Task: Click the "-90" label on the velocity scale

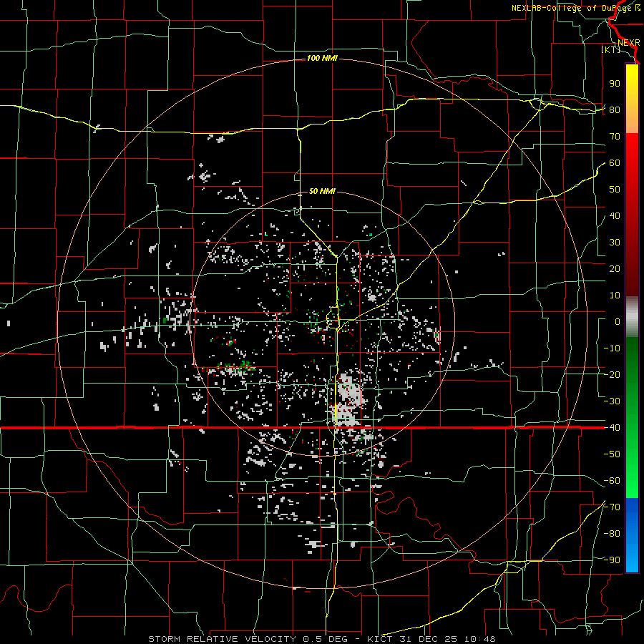Action: tap(613, 560)
